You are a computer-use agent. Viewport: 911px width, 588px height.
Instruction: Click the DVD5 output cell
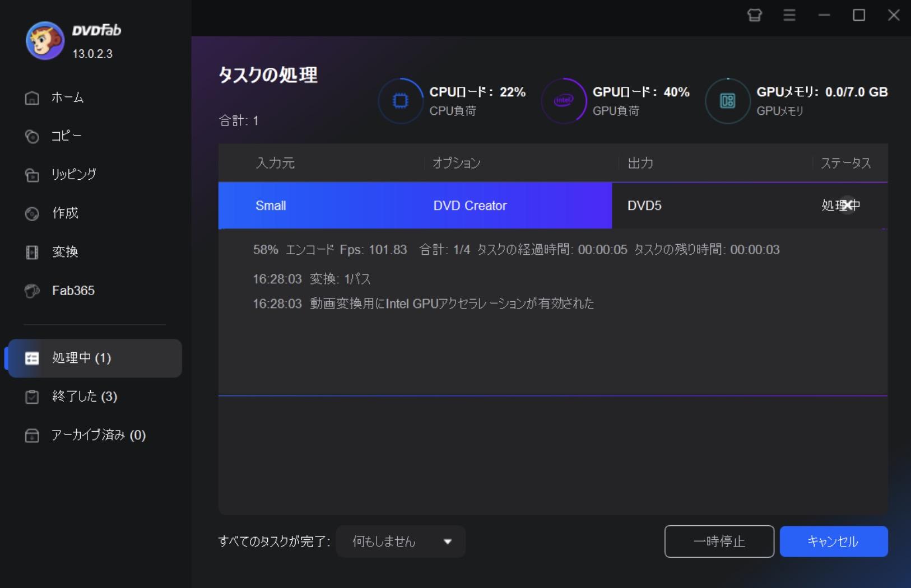[644, 206]
